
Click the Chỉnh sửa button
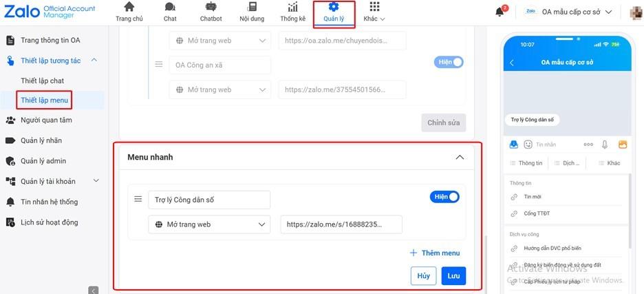coord(444,123)
